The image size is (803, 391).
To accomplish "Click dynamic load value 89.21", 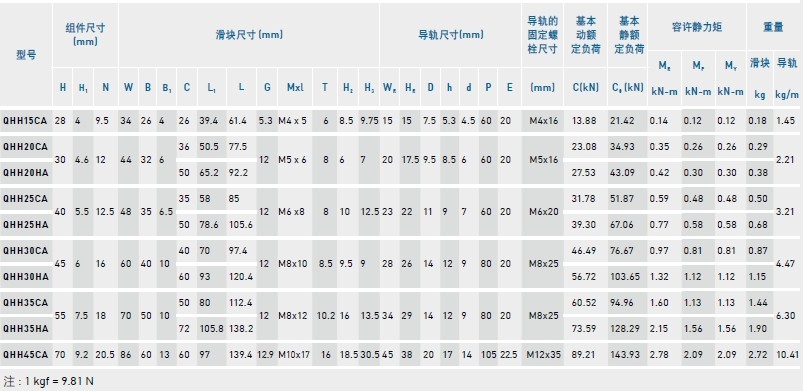I will click(x=584, y=355).
